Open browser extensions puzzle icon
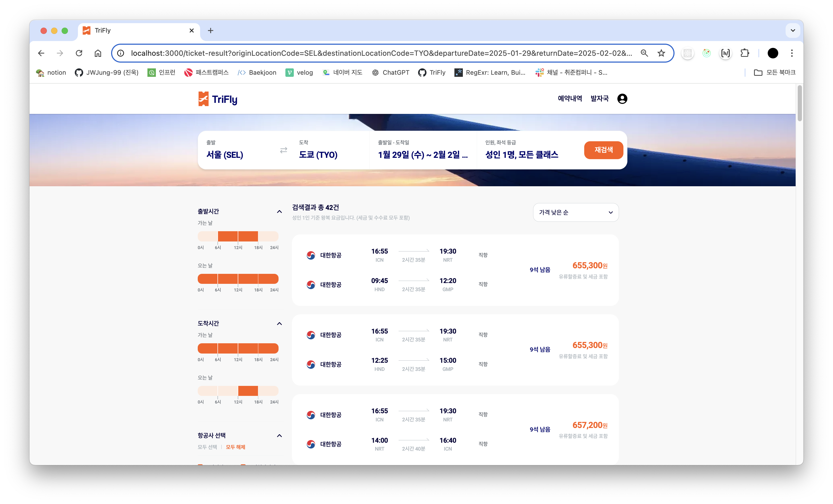The image size is (833, 504). 745,53
